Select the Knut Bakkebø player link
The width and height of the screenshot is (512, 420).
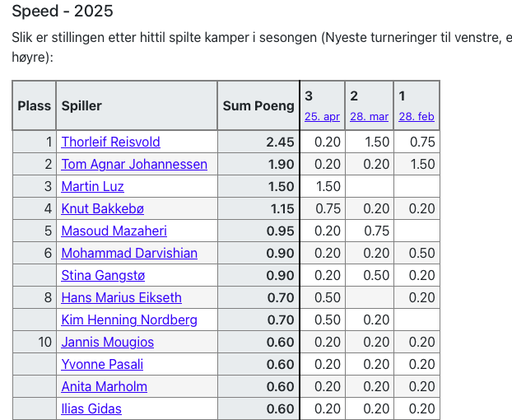(102, 208)
